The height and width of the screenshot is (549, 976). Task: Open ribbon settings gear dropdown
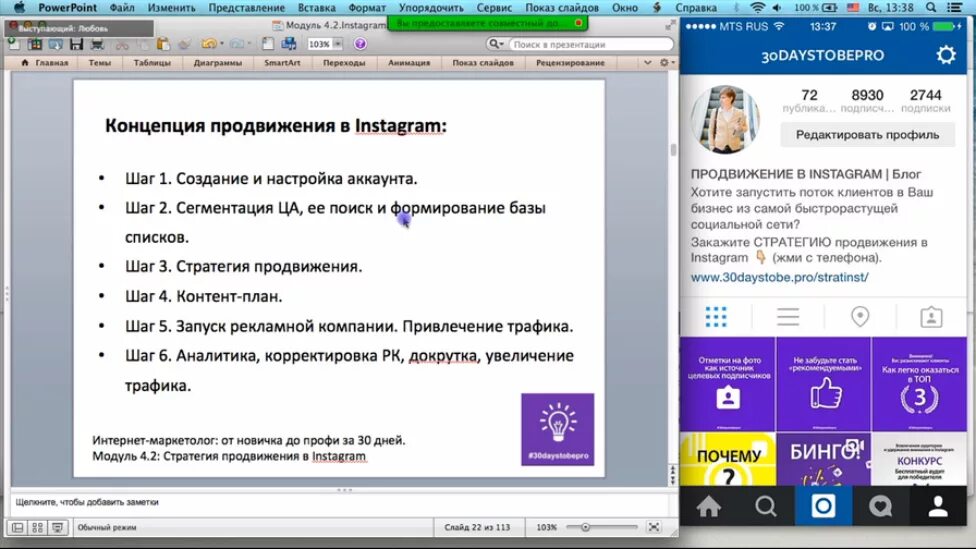667,63
